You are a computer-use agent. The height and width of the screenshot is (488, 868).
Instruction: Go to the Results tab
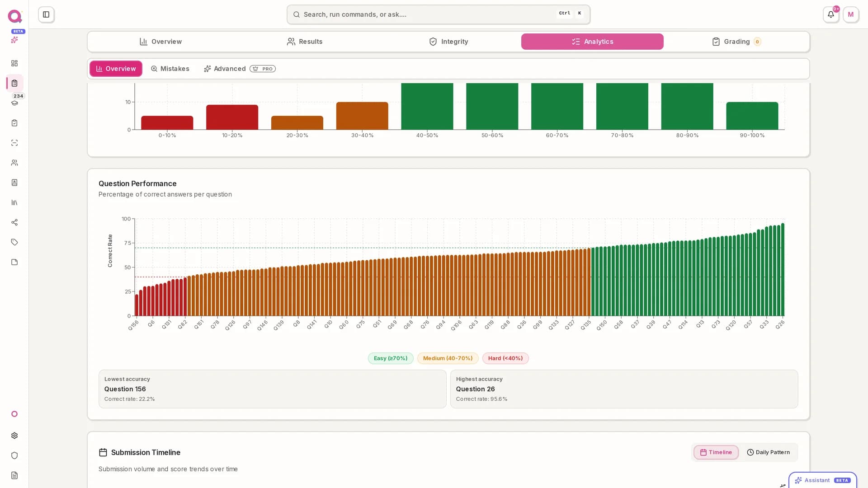point(305,42)
